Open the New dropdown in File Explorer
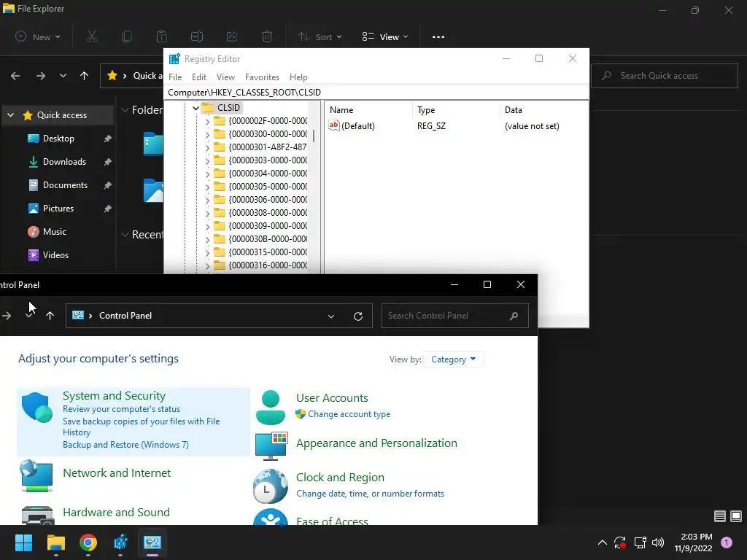The width and height of the screenshot is (747, 560). point(38,36)
